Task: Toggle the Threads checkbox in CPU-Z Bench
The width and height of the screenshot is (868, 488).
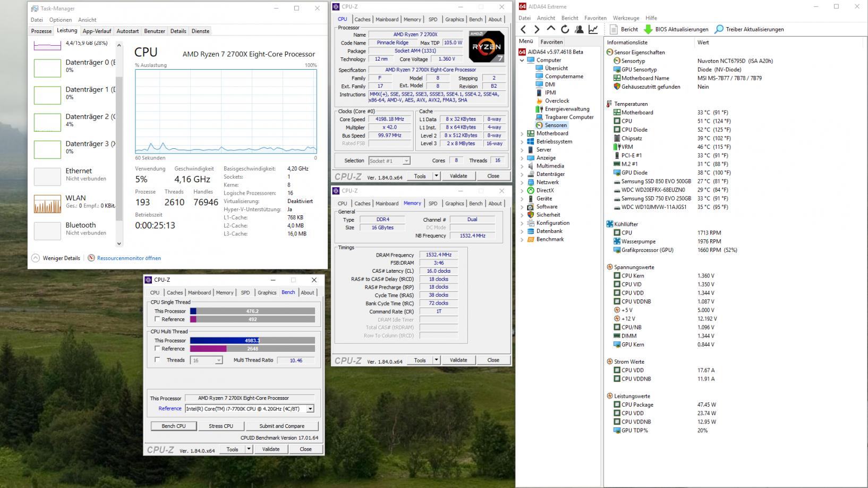Action: tap(157, 359)
